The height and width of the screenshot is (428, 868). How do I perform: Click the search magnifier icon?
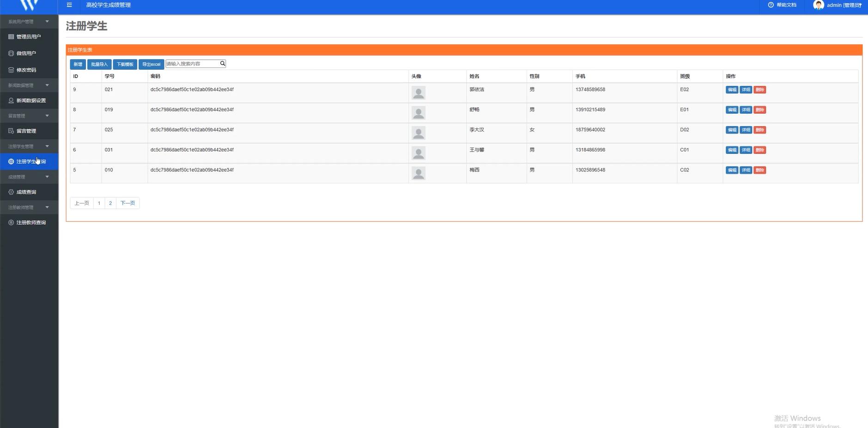[x=222, y=64]
